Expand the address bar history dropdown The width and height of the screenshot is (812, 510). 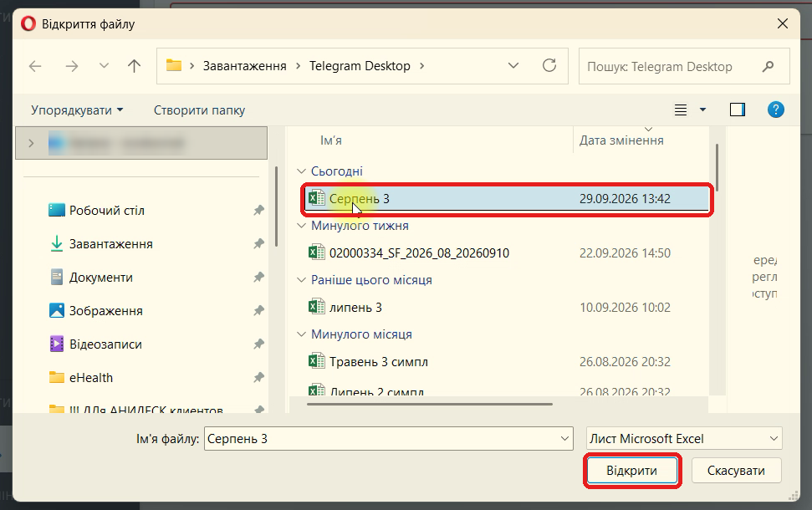click(x=513, y=66)
